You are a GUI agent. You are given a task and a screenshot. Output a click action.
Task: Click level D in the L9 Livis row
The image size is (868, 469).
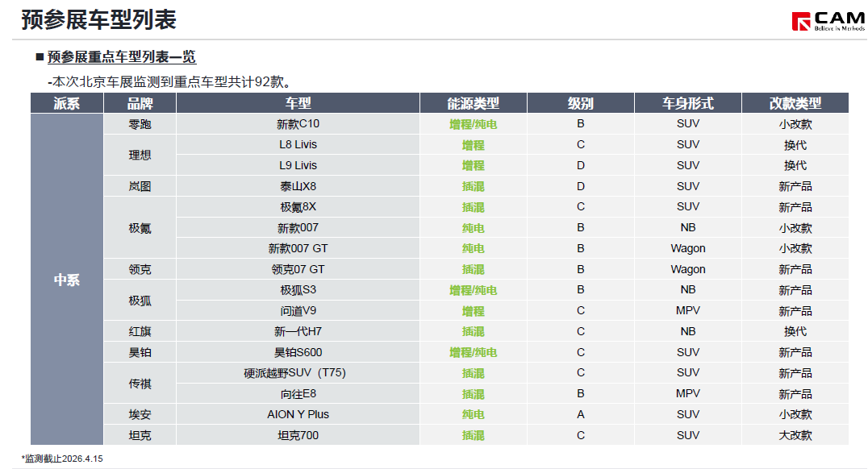580,165
